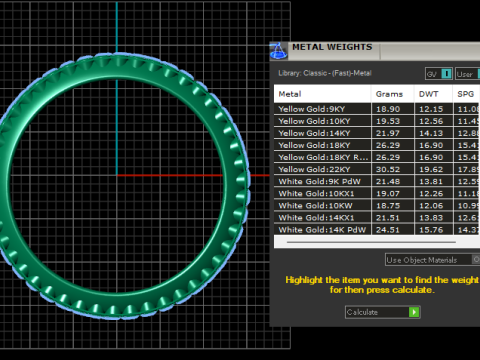
Task: Click the 13.81 DWT value
Action: coord(431,181)
